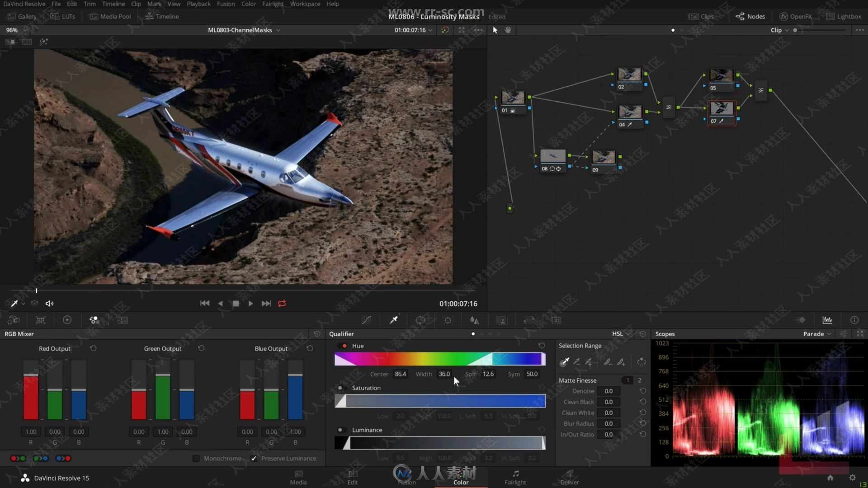Open the Color Wheels palette icon
868x488 pixels.
[x=67, y=320]
